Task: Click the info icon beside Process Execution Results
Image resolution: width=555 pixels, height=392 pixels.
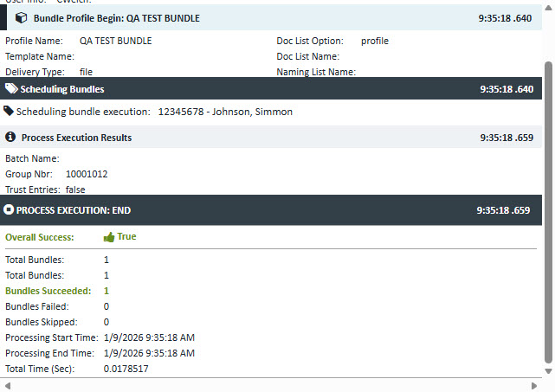Action: [10, 138]
